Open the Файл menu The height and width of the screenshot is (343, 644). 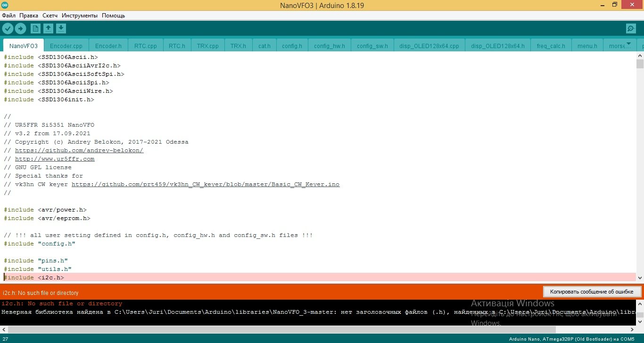(x=8, y=16)
